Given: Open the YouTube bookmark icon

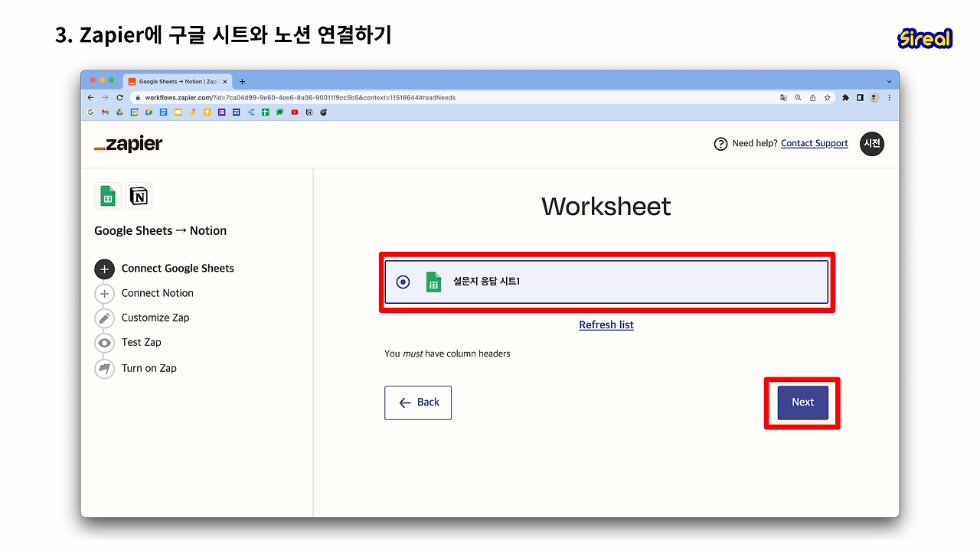Looking at the screenshot, I should coord(295,112).
